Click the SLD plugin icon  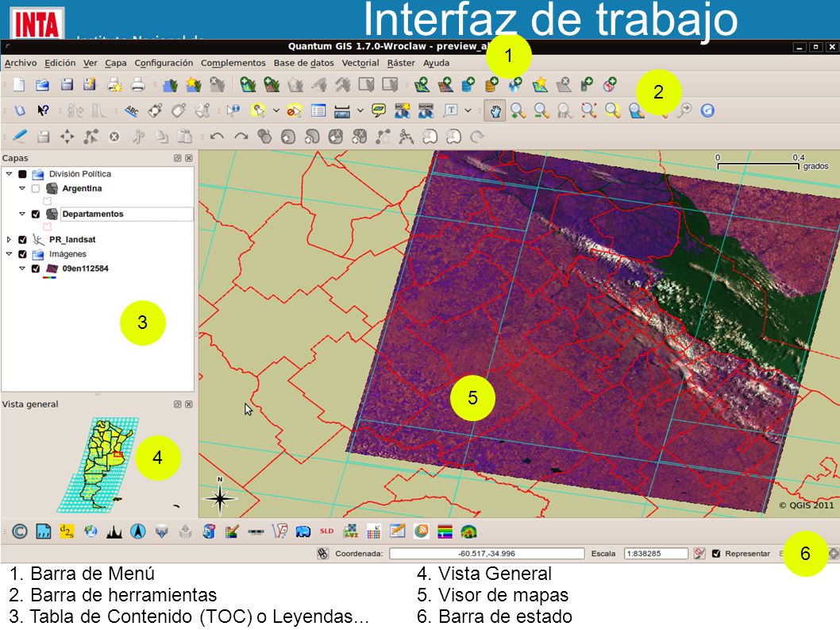327,531
